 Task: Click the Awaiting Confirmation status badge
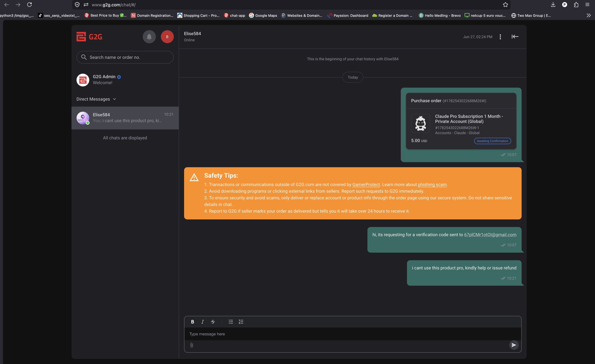(x=492, y=141)
